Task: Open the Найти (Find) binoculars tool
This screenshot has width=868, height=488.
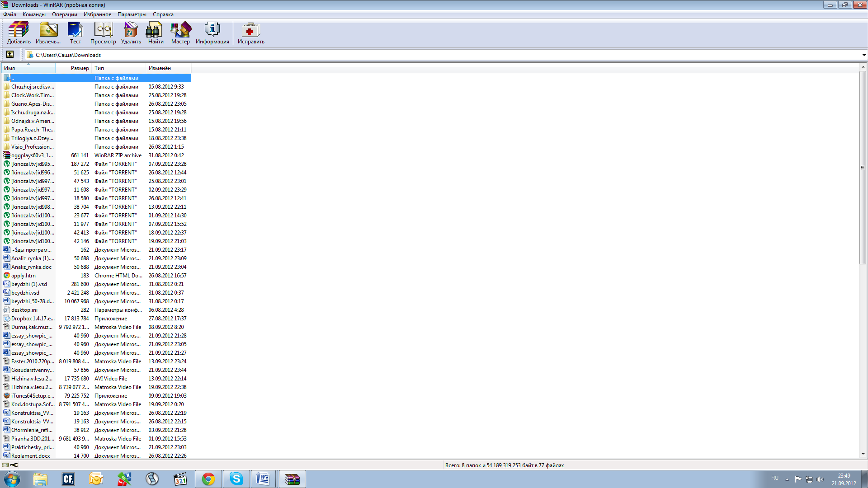Action: 156,33
